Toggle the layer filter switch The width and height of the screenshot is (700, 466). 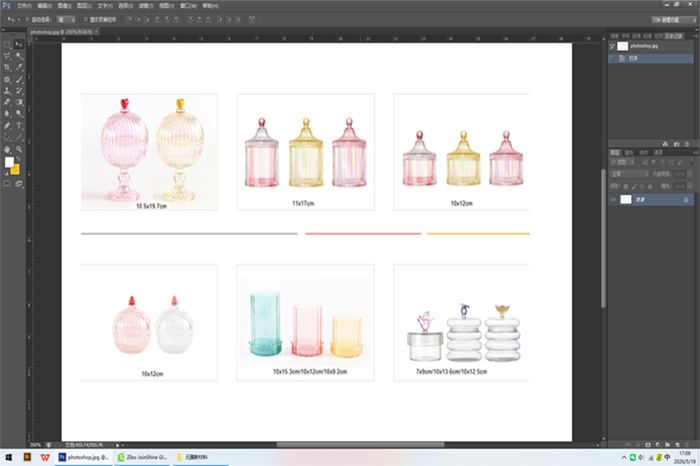pos(692,162)
